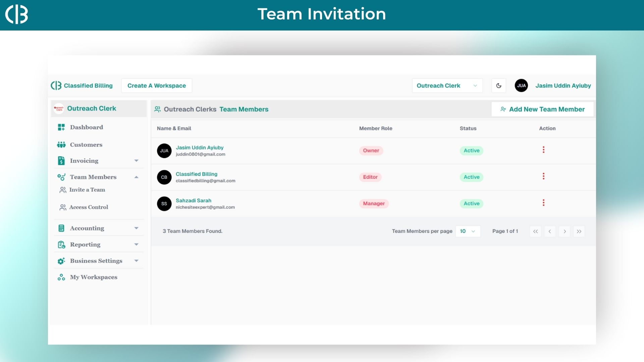Expand the Business Settings section
The image size is (644, 362).
(136, 261)
